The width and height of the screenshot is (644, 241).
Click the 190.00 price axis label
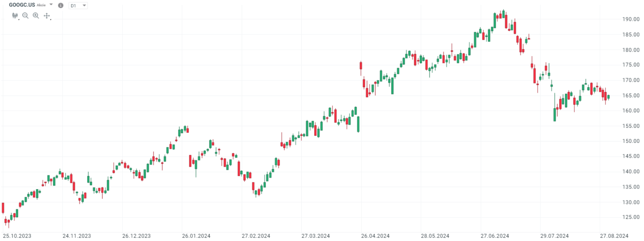click(631, 19)
